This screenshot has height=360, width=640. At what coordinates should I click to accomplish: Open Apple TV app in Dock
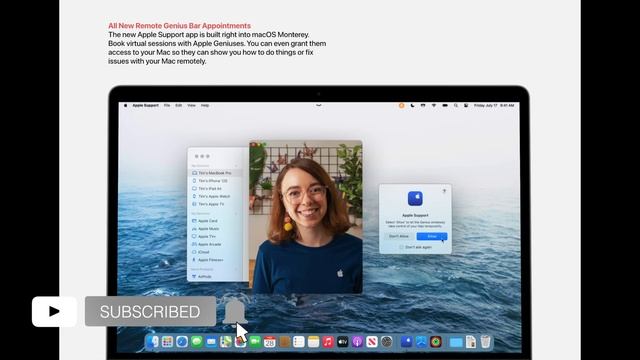click(x=343, y=342)
